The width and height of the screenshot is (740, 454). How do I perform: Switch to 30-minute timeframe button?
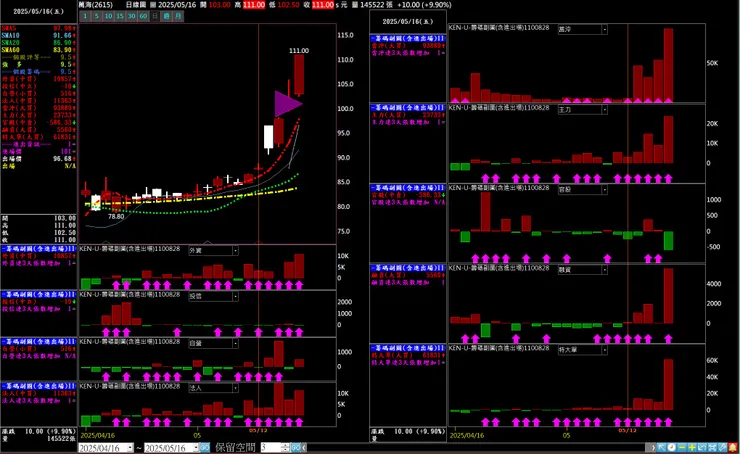[131, 16]
